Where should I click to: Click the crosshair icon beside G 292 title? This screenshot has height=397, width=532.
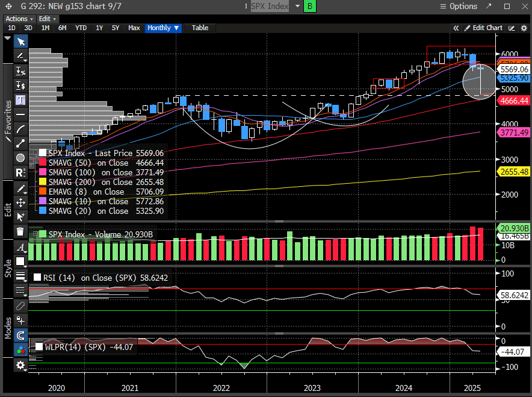tap(9, 7)
